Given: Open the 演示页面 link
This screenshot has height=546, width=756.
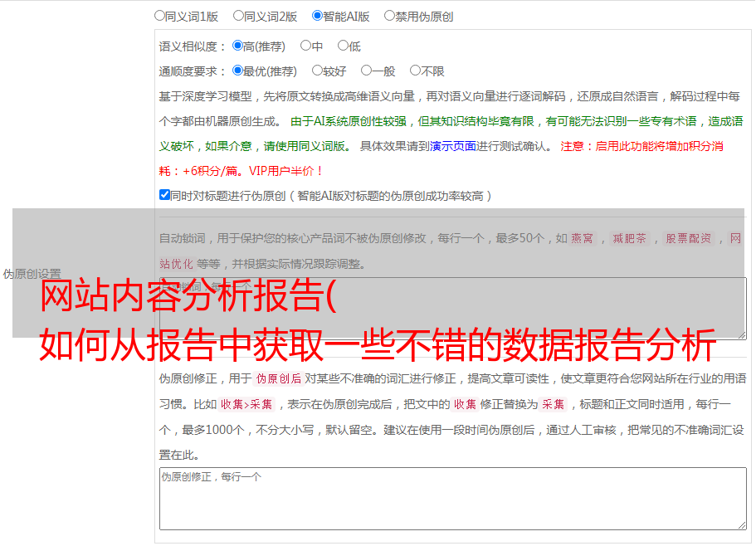Looking at the screenshot, I should [453, 146].
